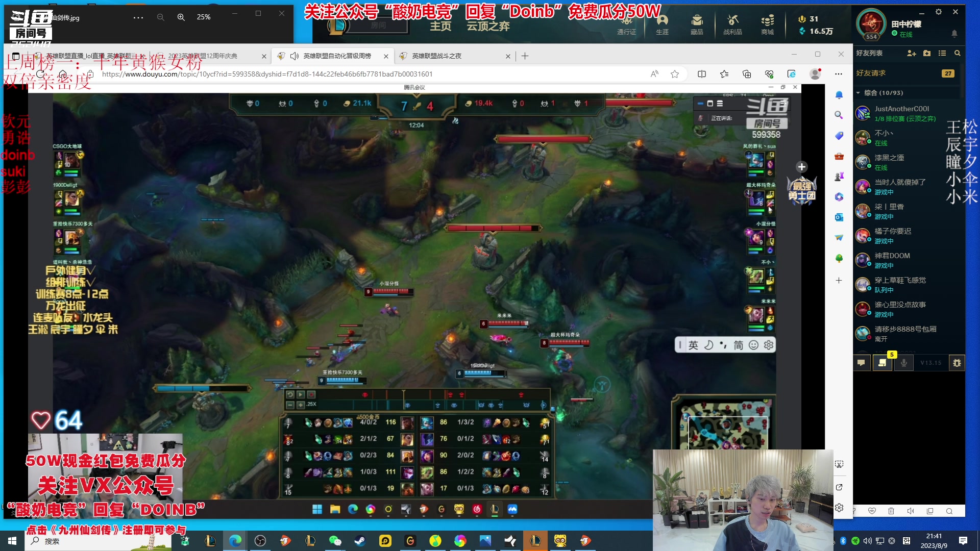Open the 商城 store section

pyautogui.click(x=767, y=24)
